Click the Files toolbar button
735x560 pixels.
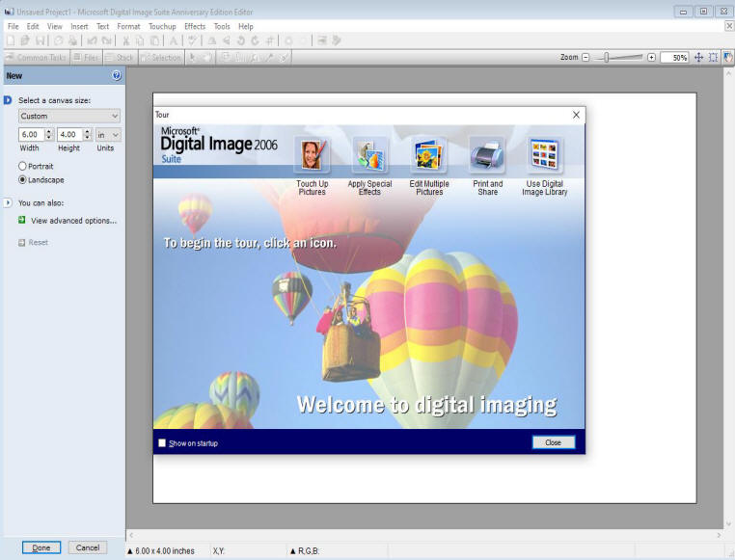click(x=87, y=58)
